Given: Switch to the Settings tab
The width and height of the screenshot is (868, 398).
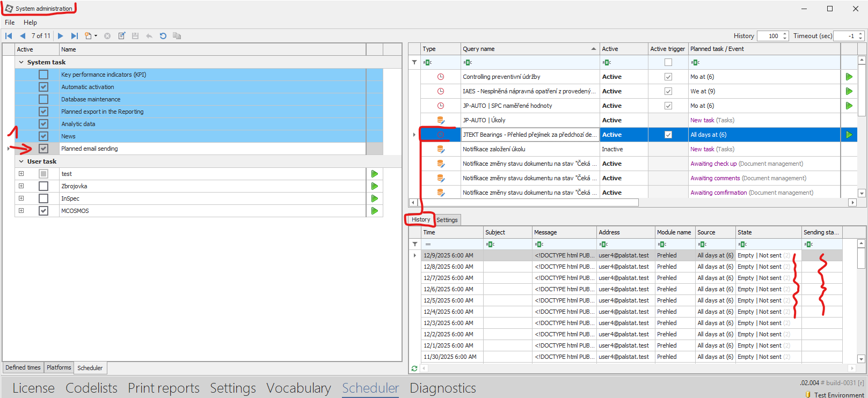Looking at the screenshot, I should [x=447, y=220].
